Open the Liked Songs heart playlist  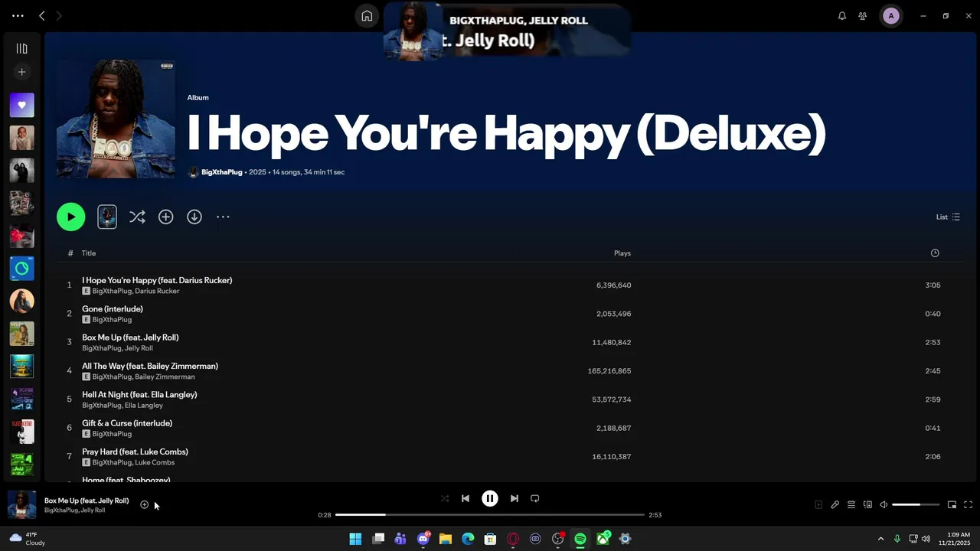(x=21, y=105)
